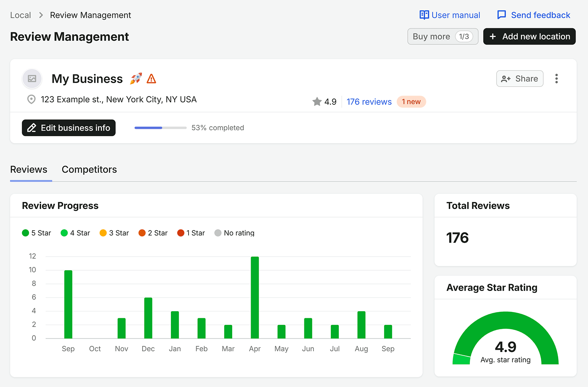Click the 4.9 rating next to star
This screenshot has height=387, width=588.
point(330,102)
